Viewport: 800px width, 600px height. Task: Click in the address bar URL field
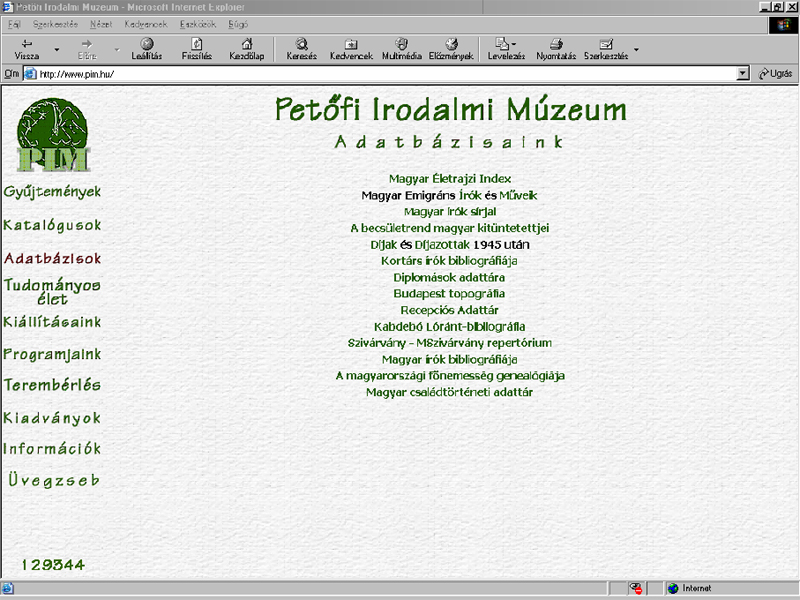click(388, 73)
